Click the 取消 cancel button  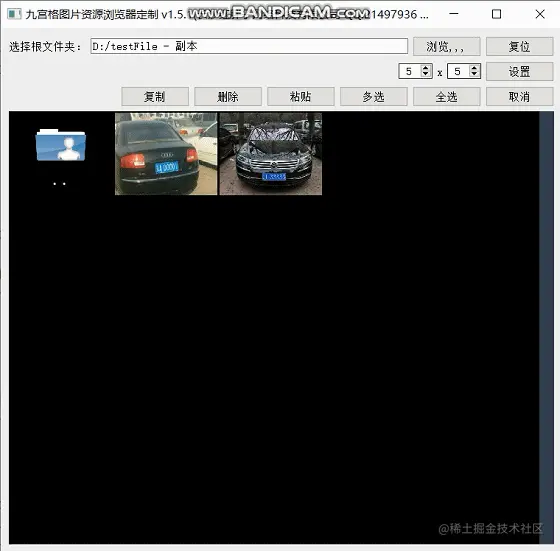(519, 96)
